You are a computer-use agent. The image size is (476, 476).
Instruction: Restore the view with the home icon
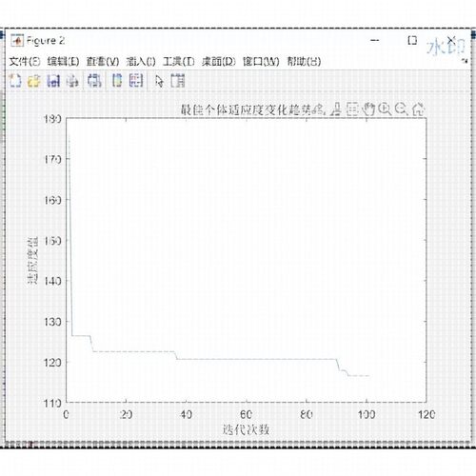(x=418, y=109)
